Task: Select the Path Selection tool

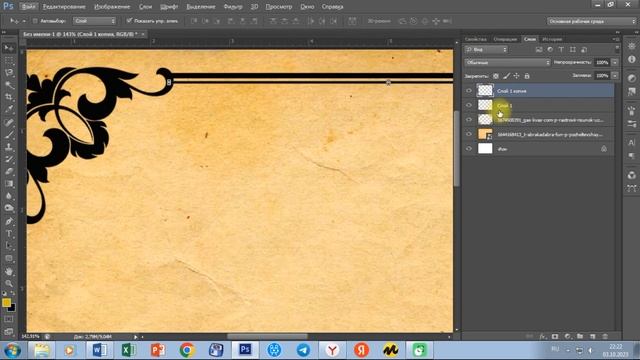Action: pos(9,246)
